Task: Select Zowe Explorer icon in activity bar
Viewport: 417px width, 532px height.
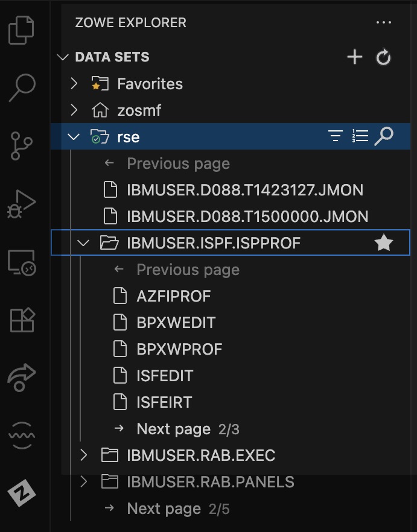Action: tap(22, 494)
